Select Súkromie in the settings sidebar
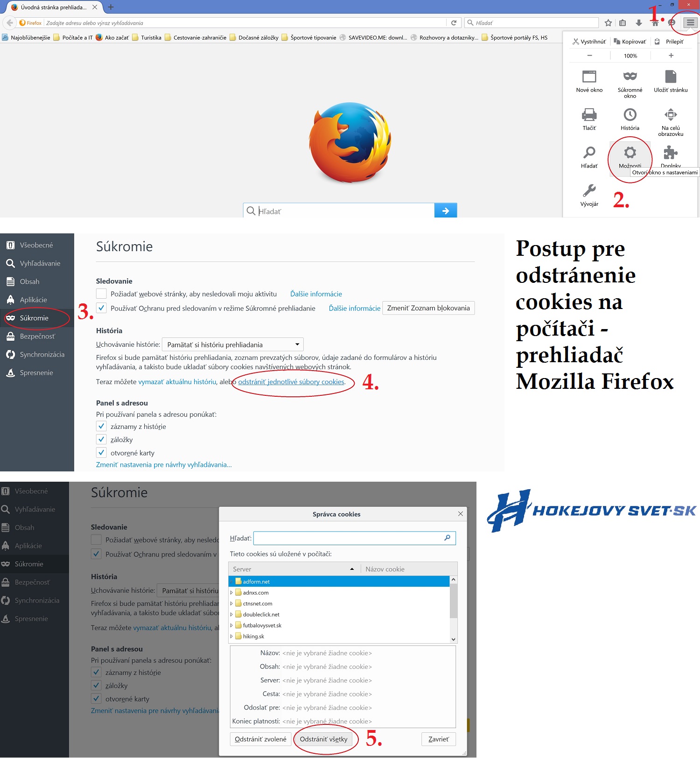 34,318
